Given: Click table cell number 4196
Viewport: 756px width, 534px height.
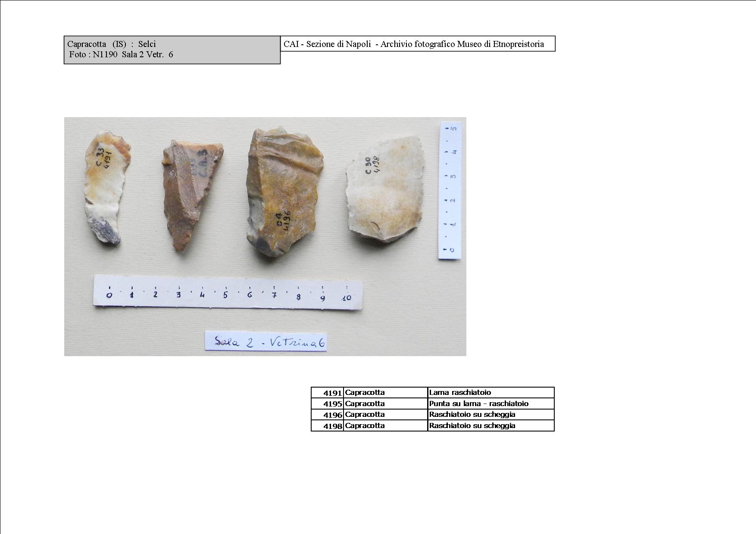Looking at the screenshot, I should pos(328,415).
